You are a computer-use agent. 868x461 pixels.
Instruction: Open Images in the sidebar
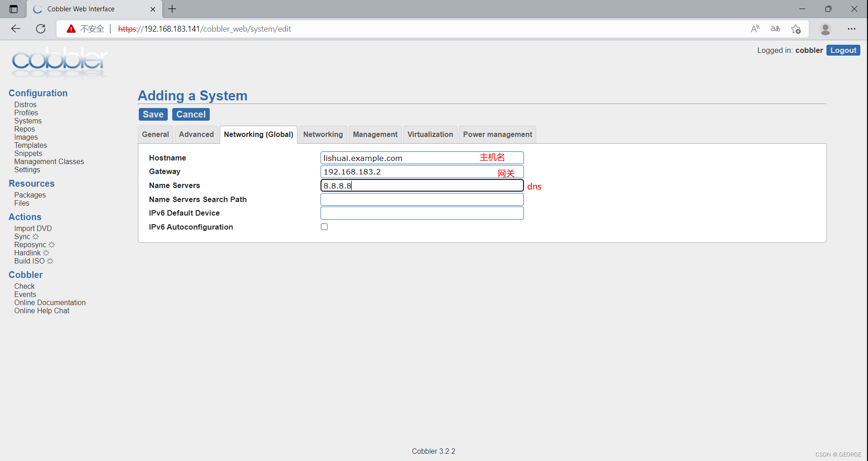[x=26, y=137]
